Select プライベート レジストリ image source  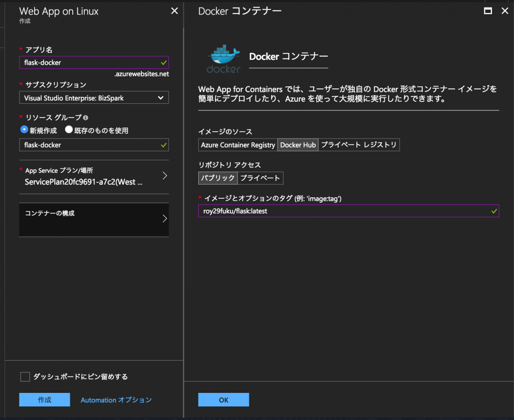359,145
